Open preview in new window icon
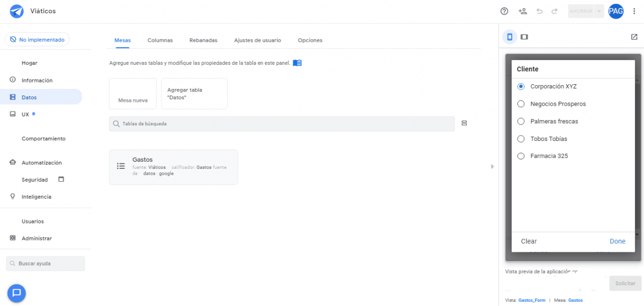Screen dimensions: 644x306 click(634, 37)
